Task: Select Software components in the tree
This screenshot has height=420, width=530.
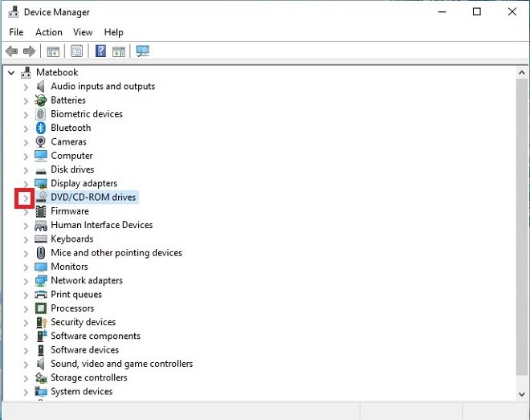Action: tap(96, 336)
